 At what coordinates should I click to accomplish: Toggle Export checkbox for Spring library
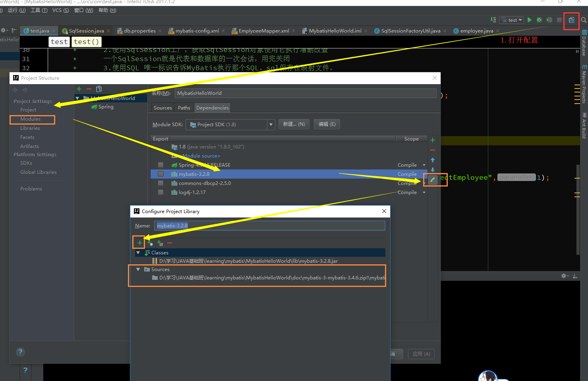(161, 165)
